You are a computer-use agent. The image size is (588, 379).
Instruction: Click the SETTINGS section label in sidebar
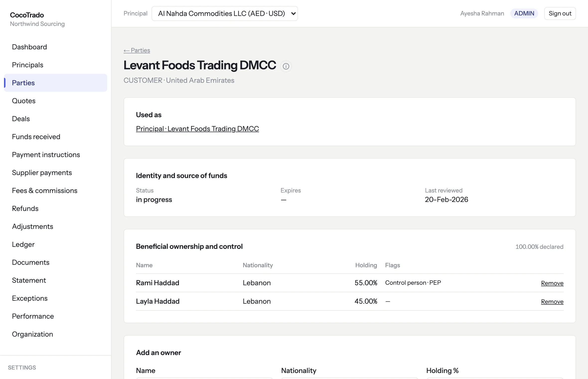click(x=22, y=368)
